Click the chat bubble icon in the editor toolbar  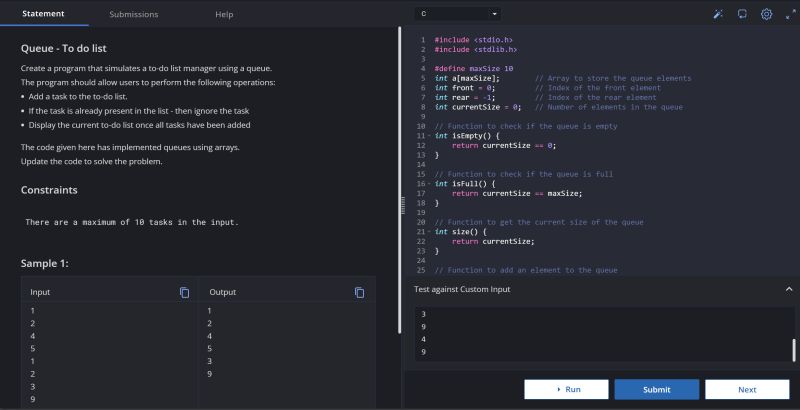(742, 14)
